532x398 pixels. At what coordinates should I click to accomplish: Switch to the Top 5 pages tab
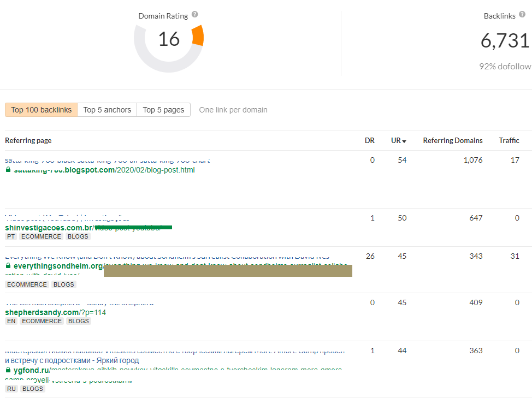(163, 110)
